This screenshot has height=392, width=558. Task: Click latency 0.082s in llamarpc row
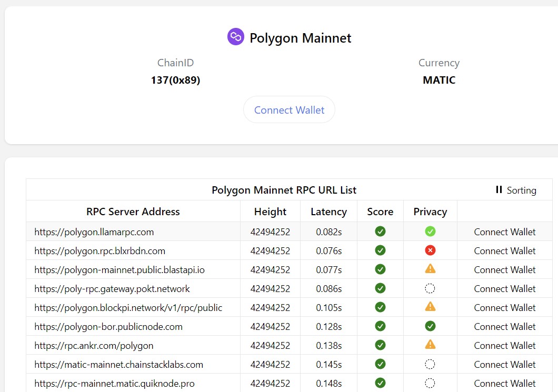(329, 232)
